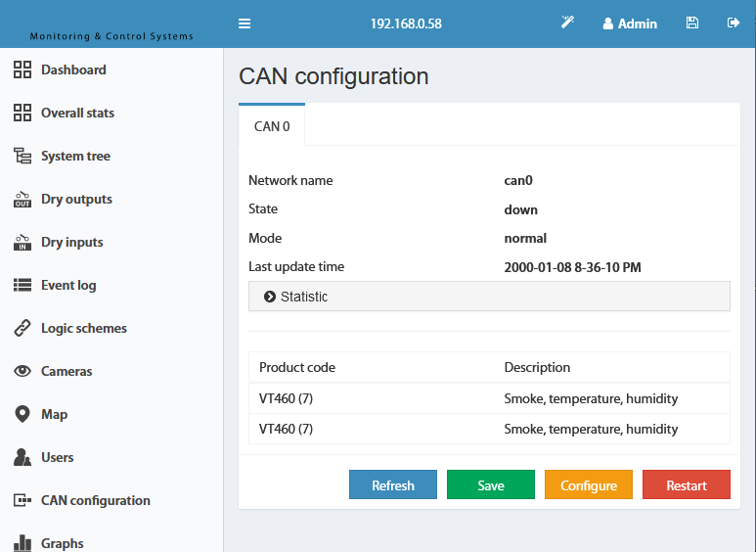Click the System tree hierarchy icon
The image size is (756, 552).
(x=22, y=156)
